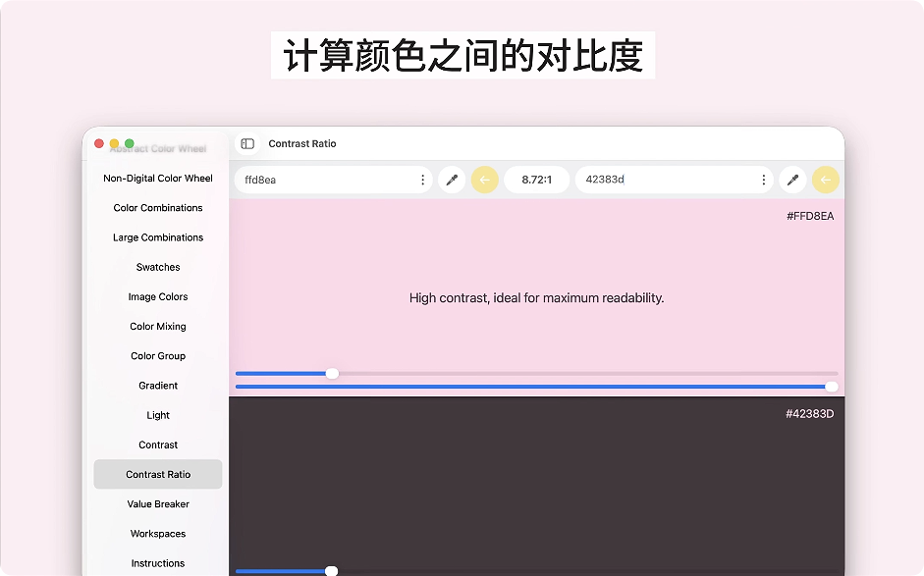924x576 pixels.
Task: Open the three-dot menu beside ffd8ea
Action: tap(422, 180)
